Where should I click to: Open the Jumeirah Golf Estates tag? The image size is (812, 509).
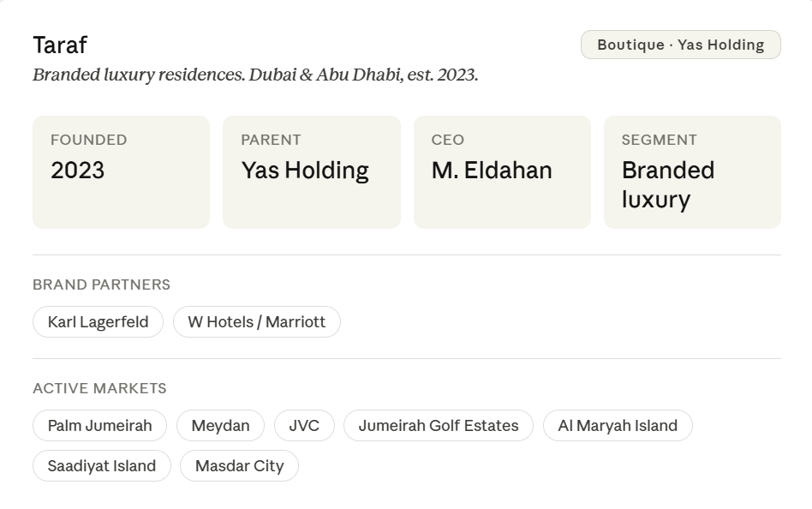click(439, 426)
